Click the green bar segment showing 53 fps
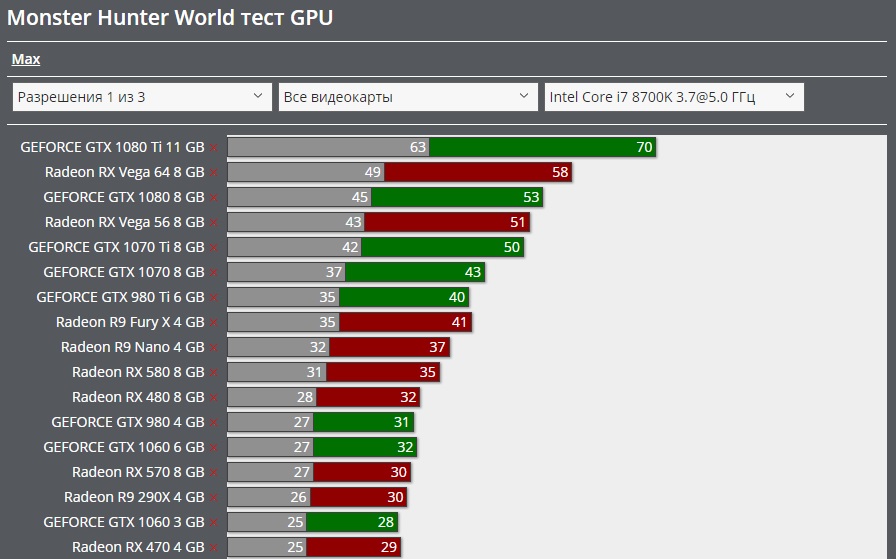This screenshot has width=896, height=559. (x=457, y=197)
